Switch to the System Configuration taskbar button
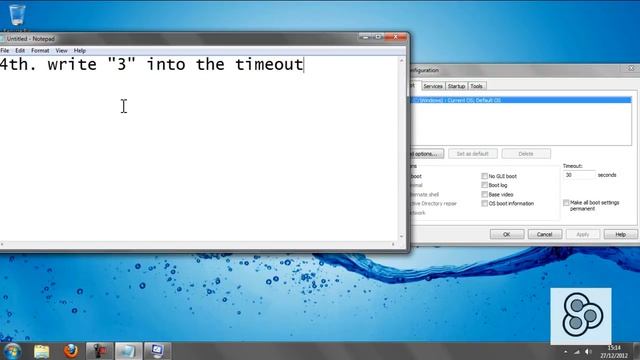The image size is (640, 360). tap(157, 351)
